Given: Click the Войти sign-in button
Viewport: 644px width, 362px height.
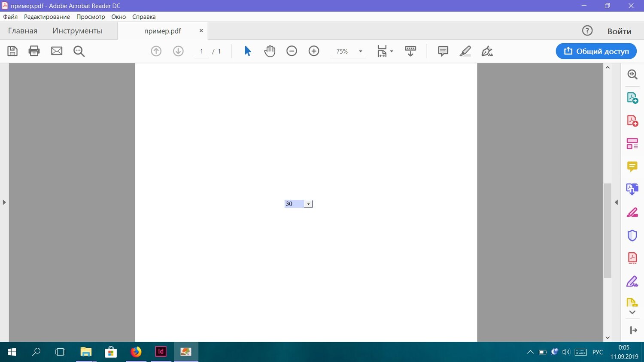Looking at the screenshot, I should coord(619,31).
